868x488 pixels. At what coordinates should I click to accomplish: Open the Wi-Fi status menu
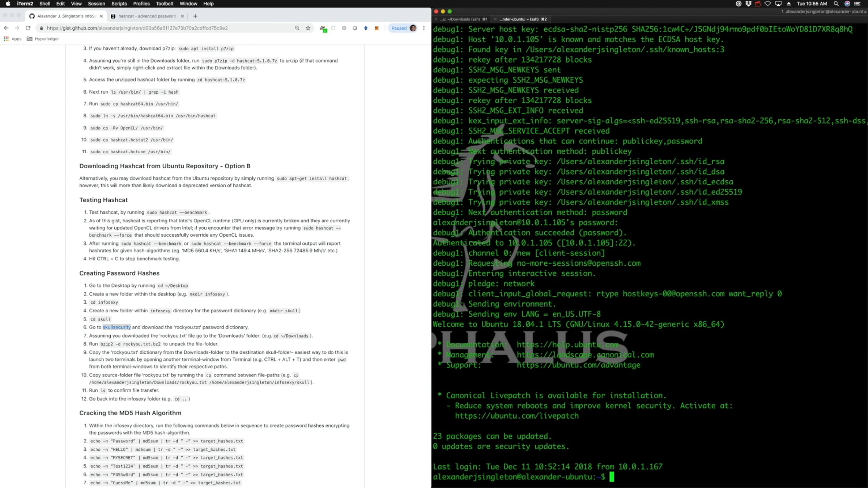[x=767, y=4]
